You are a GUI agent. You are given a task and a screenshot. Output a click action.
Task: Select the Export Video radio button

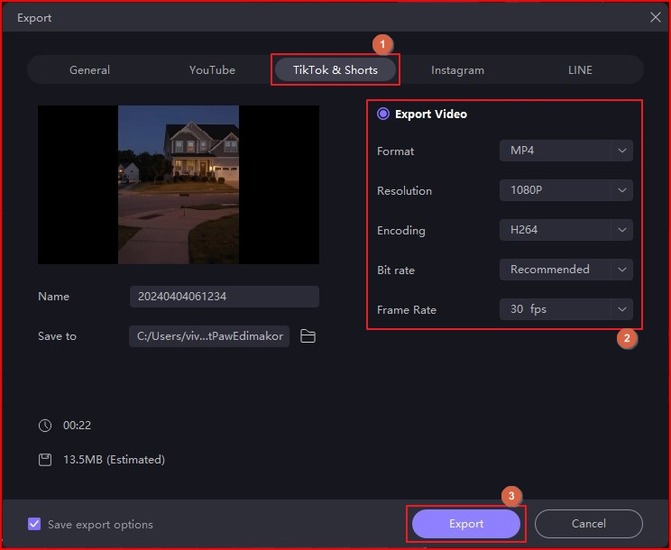point(383,114)
